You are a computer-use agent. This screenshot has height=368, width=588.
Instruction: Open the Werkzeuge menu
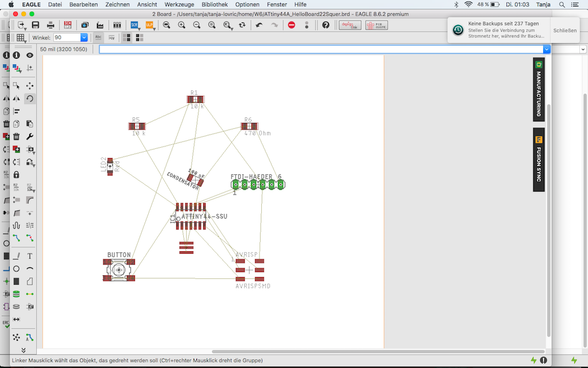pyautogui.click(x=179, y=5)
